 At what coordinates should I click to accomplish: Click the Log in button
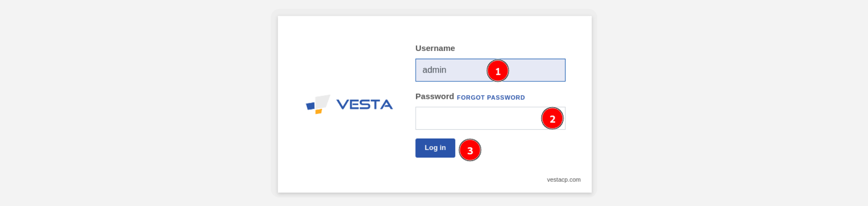point(435,148)
